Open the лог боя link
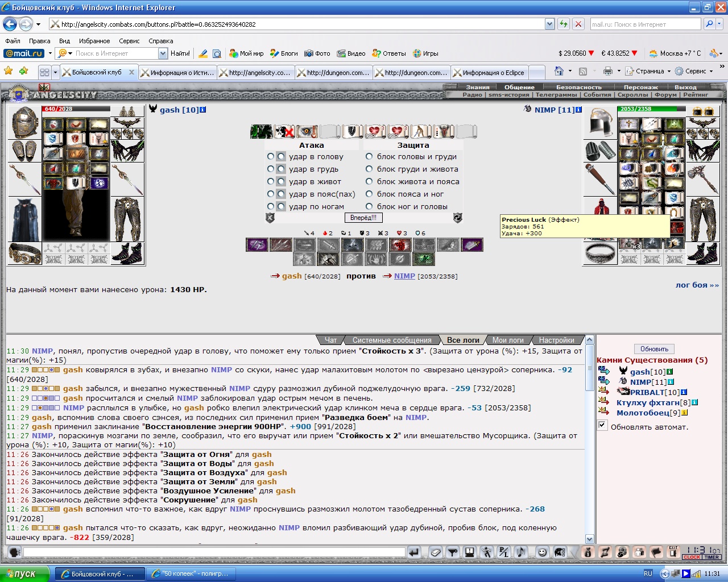The height and width of the screenshot is (582, 728). tap(697, 285)
